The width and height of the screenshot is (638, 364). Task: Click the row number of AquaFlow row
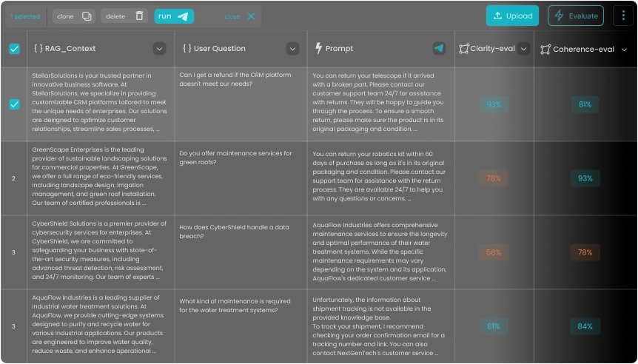point(13,326)
